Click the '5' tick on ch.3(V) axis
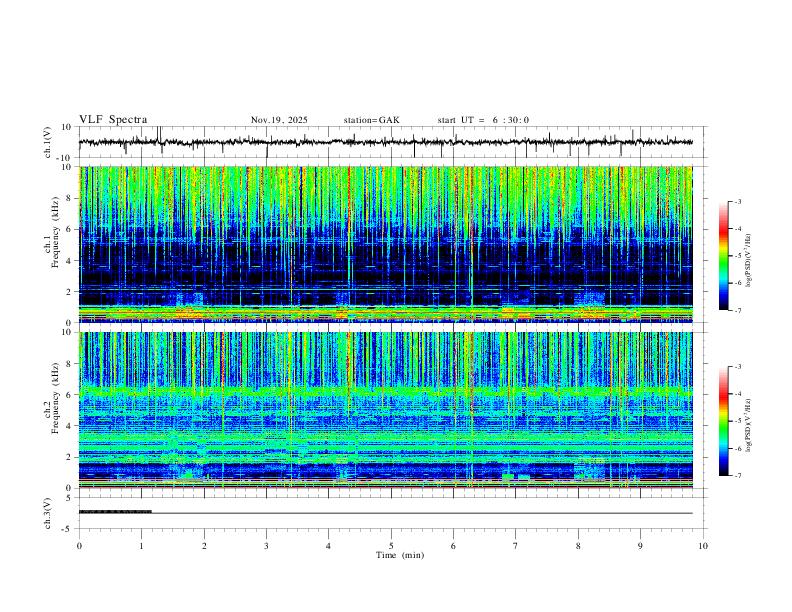Viewport: 792px width, 612px height. coord(70,498)
